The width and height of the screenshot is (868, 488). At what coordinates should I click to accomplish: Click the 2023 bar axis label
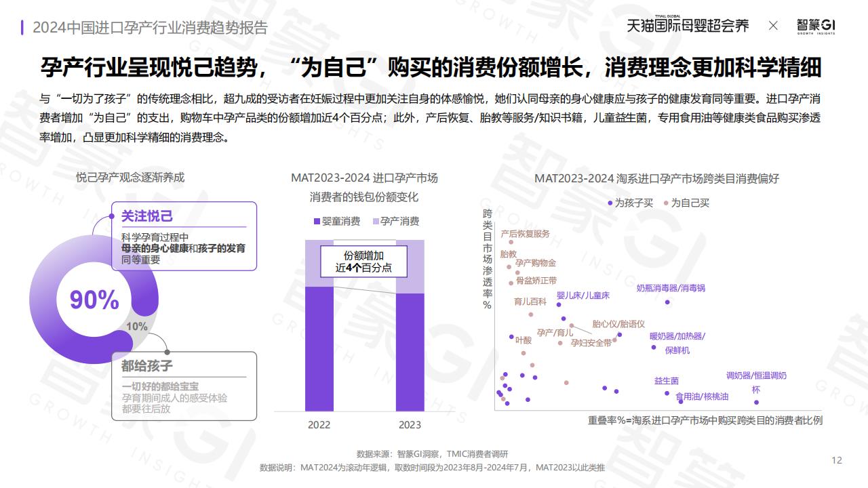coord(410,425)
